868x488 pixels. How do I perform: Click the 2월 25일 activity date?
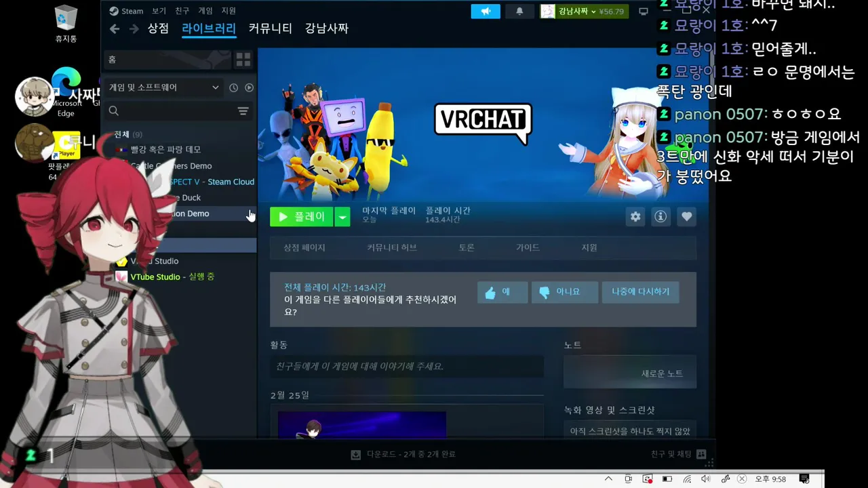(x=290, y=395)
